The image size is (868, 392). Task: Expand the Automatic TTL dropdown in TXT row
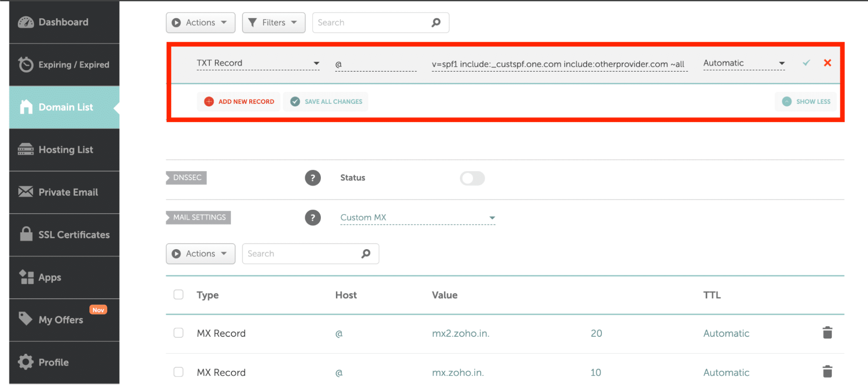[744, 63]
